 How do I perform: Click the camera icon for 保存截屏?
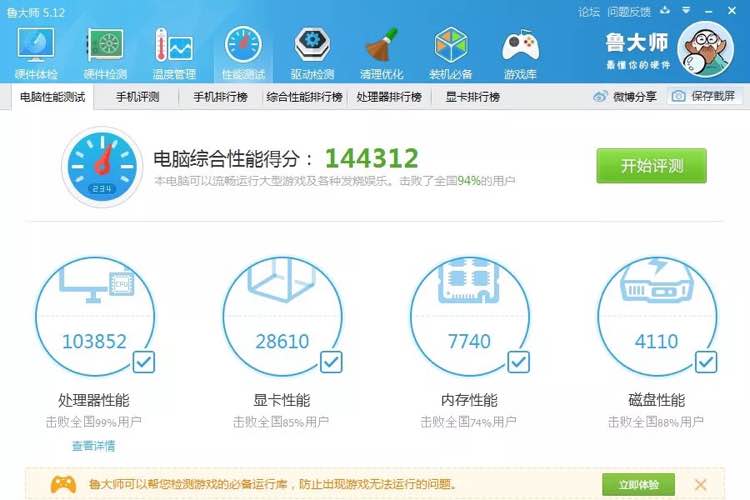678,96
